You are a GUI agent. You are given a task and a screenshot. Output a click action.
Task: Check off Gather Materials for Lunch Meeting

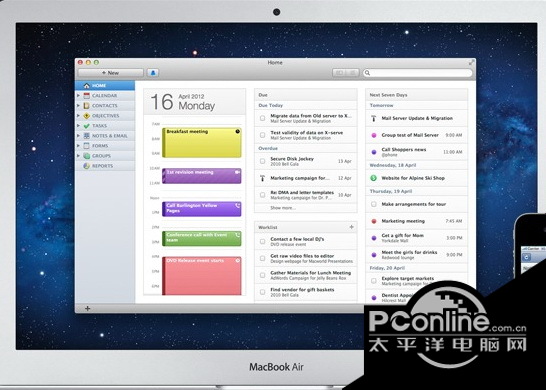coord(263,275)
